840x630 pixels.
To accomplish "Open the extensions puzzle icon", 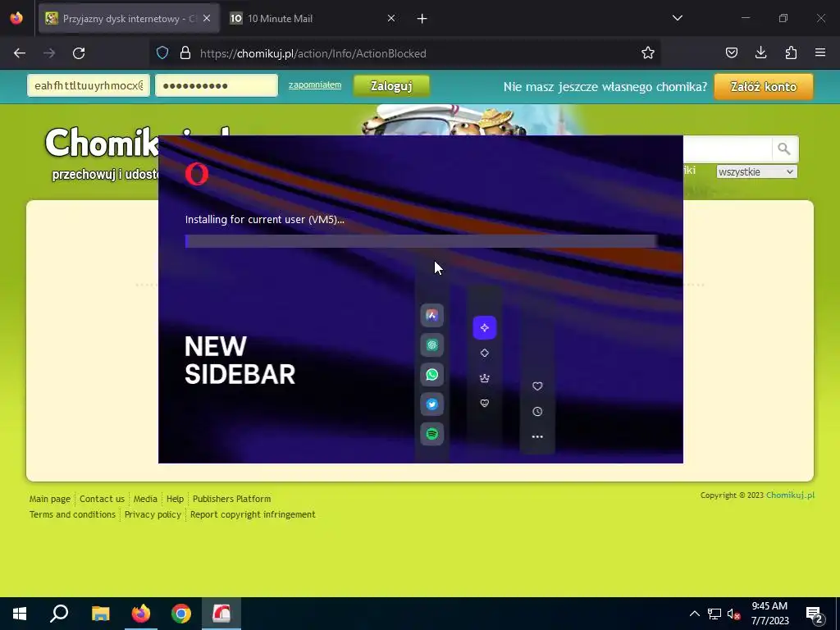I will [x=791, y=53].
